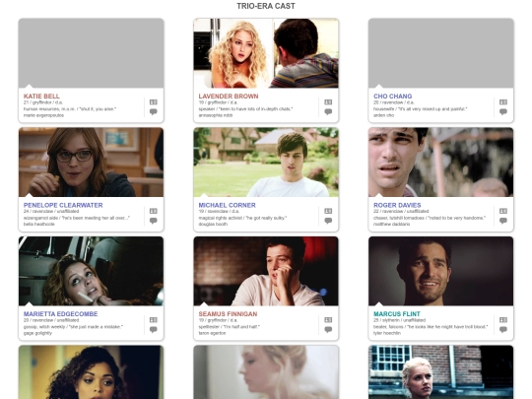The image size is (532, 399).
Task: Click 'arden cho' under Cho Chang
Action: tap(384, 115)
